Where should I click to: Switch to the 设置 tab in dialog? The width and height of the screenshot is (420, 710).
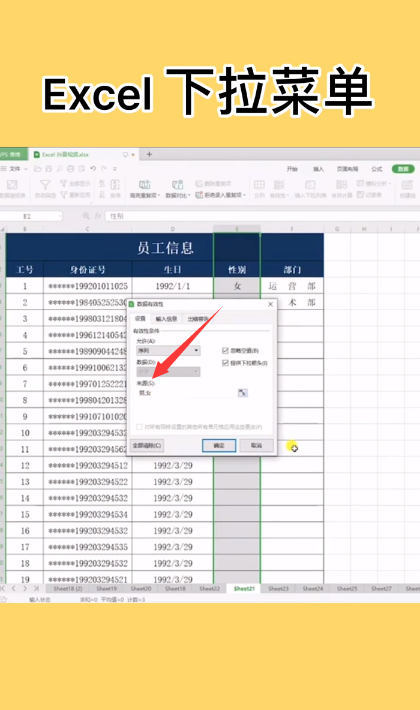click(140, 319)
